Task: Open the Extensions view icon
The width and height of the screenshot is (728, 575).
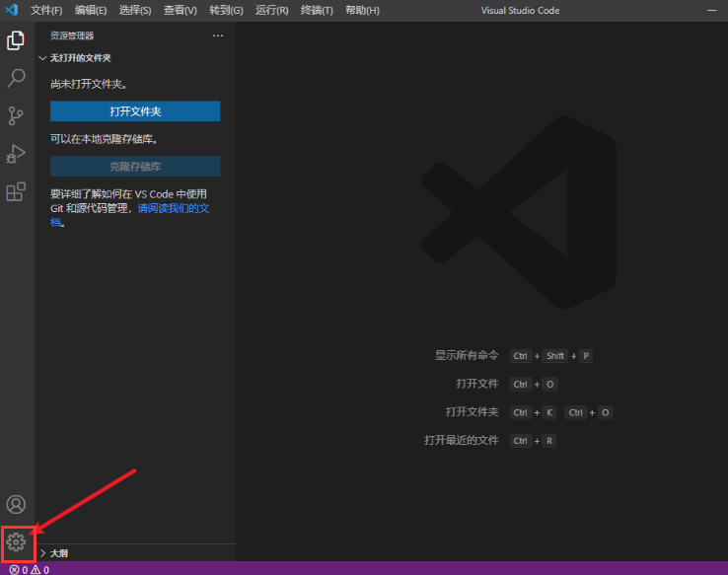Action: click(x=16, y=192)
